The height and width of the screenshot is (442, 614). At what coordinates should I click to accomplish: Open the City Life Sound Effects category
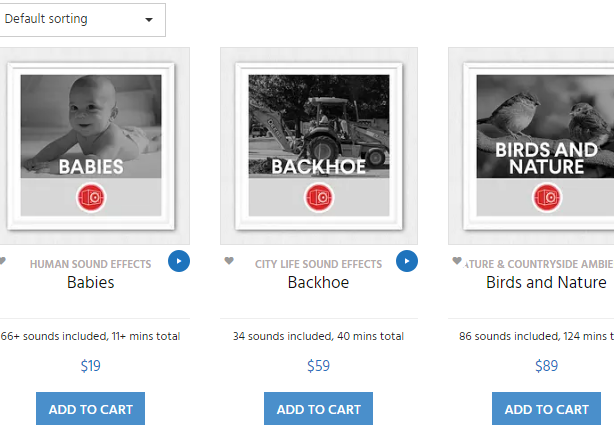click(x=318, y=264)
